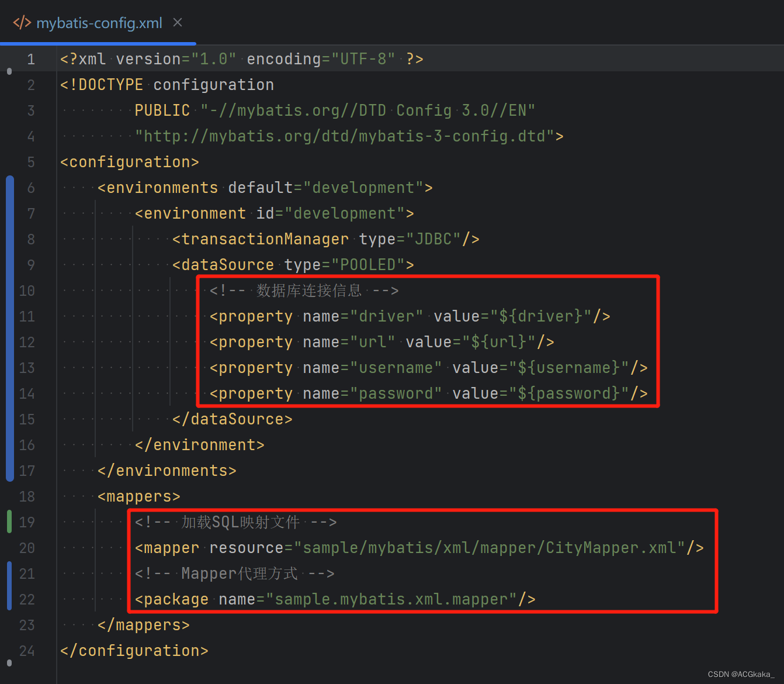Click the property name="password" line
Viewport: 784px width, 684px height.
tap(429, 393)
